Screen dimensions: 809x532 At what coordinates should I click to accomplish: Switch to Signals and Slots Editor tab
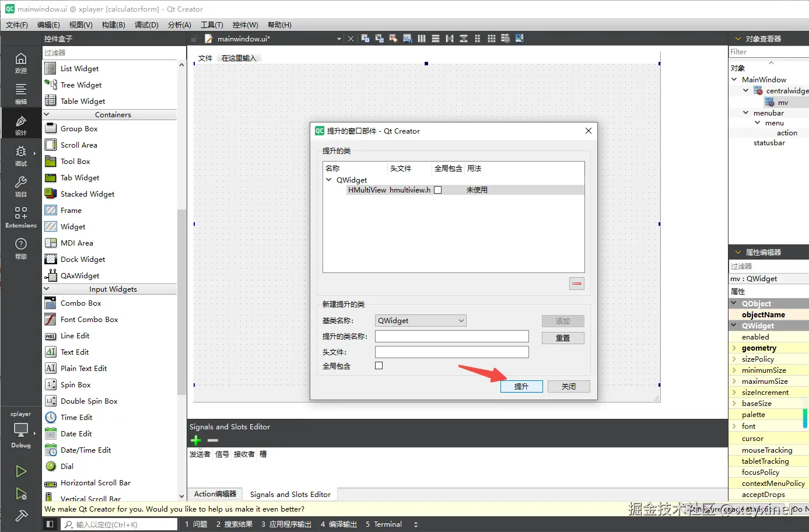[x=290, y=494]
